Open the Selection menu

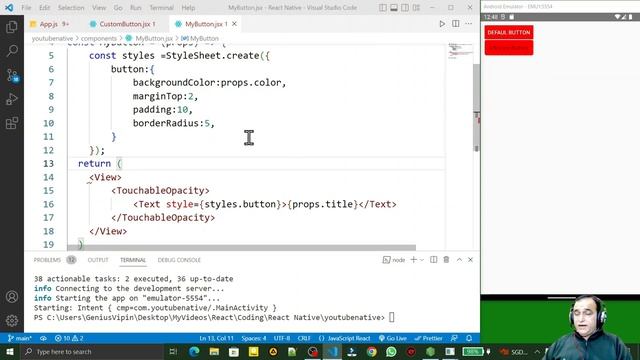tap(71, 8)
